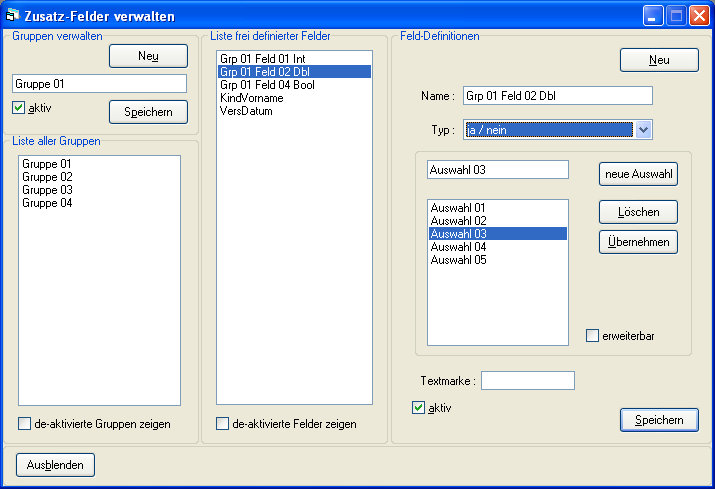The height and width of the screenshot is (489, 715).
Task: Select Gruppe 03 in group list
Action: click(x=47, y=190)
